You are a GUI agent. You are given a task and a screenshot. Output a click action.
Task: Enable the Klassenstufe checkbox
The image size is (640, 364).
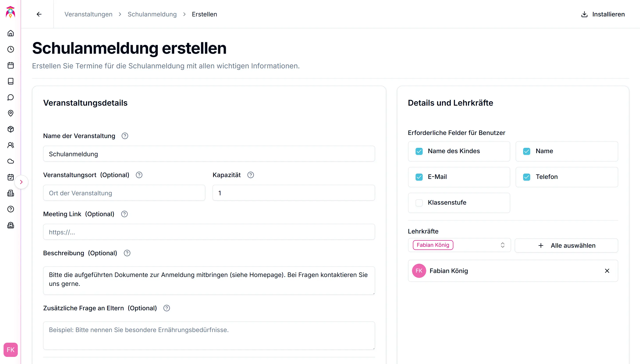pos(419,203)
